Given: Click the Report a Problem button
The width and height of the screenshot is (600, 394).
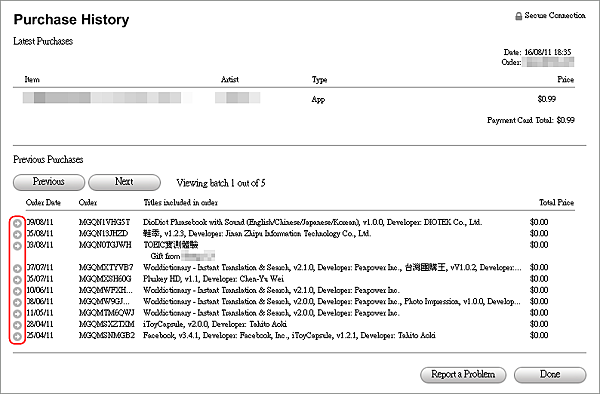Looking at the screenshot, I should coord(463,375).
